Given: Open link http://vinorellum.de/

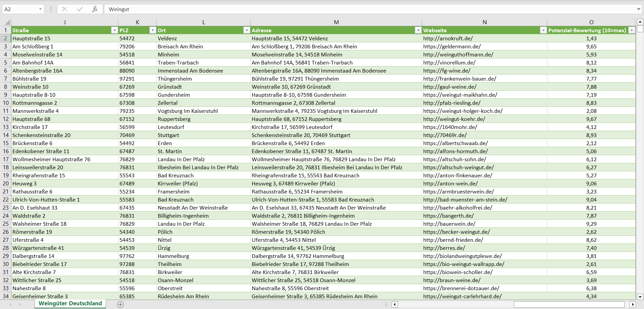Looking at the screenshot, I should pyautogui.click(x=449, y=62).
